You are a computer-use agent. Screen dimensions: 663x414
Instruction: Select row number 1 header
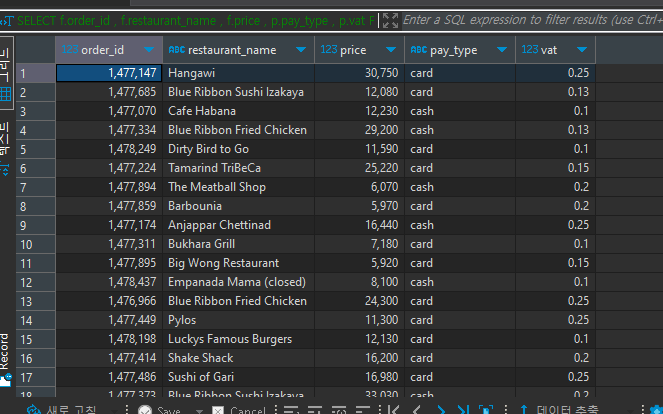(36, 73)
